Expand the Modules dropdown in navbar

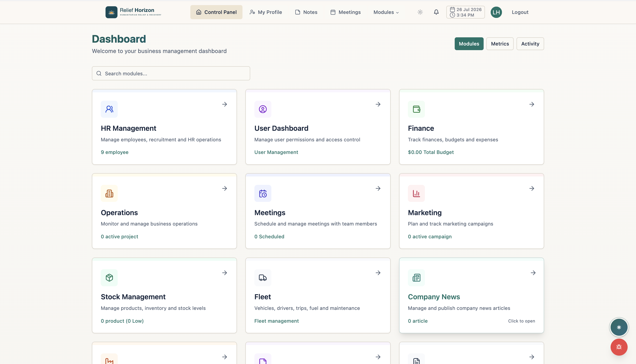coord(386,12)
